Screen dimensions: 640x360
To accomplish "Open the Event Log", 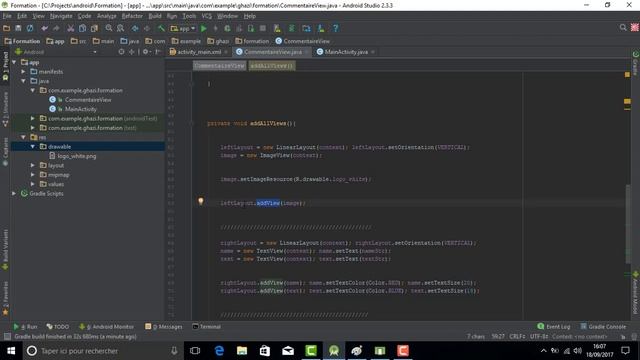I will click(x=553, y=327).
